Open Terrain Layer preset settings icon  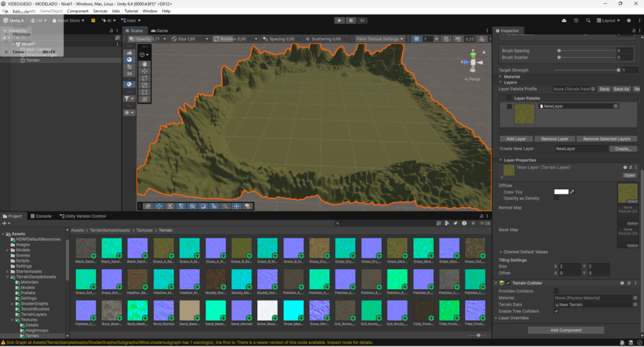630,167
